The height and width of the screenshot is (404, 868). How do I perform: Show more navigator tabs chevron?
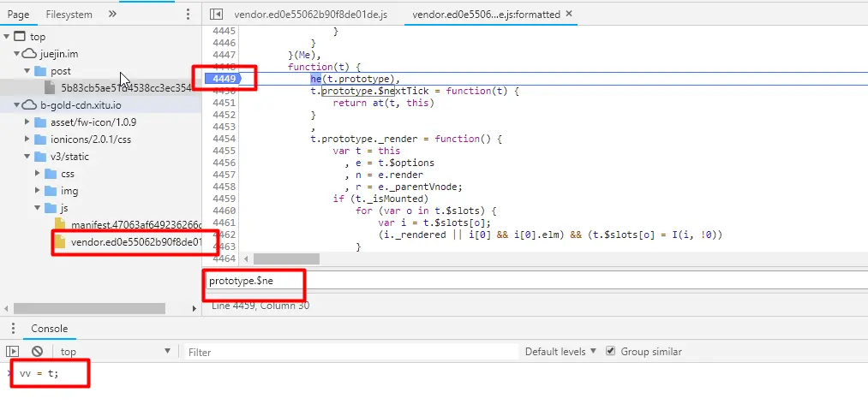click(112, 15)
